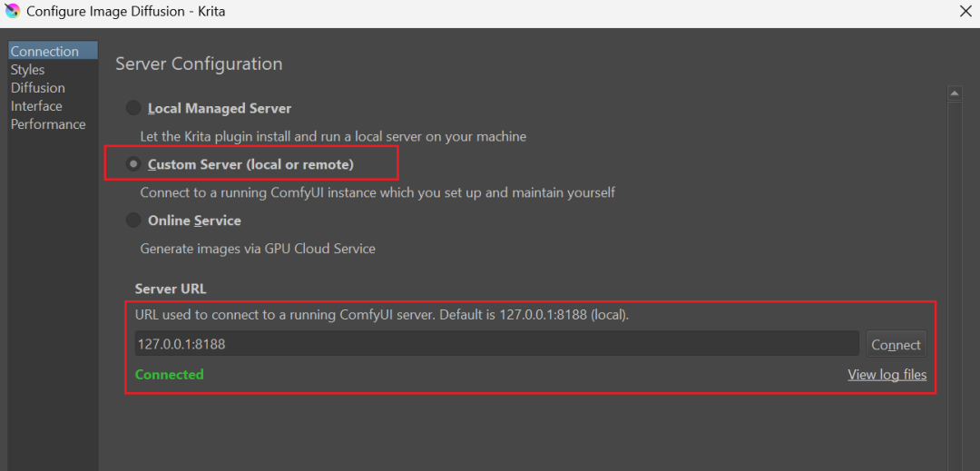Image resolution: width=980 pixels, height=471 pixels.
Task: Open the Diffusion settings page
Action: (37, 87)
